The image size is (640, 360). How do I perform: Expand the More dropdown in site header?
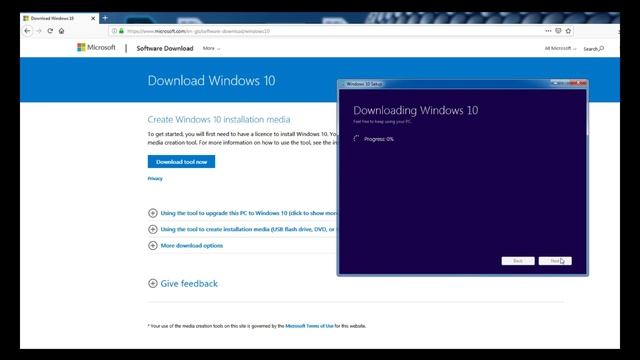211,48
